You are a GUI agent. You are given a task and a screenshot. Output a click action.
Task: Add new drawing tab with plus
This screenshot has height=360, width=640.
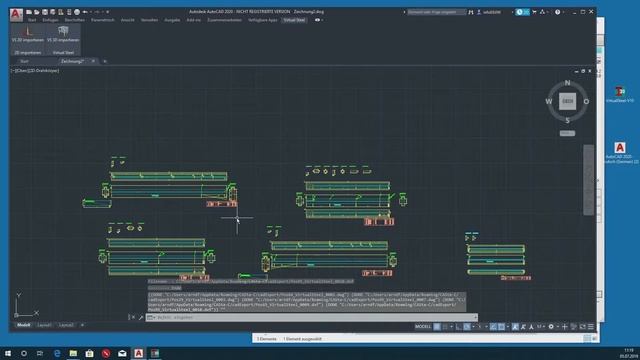105,61
